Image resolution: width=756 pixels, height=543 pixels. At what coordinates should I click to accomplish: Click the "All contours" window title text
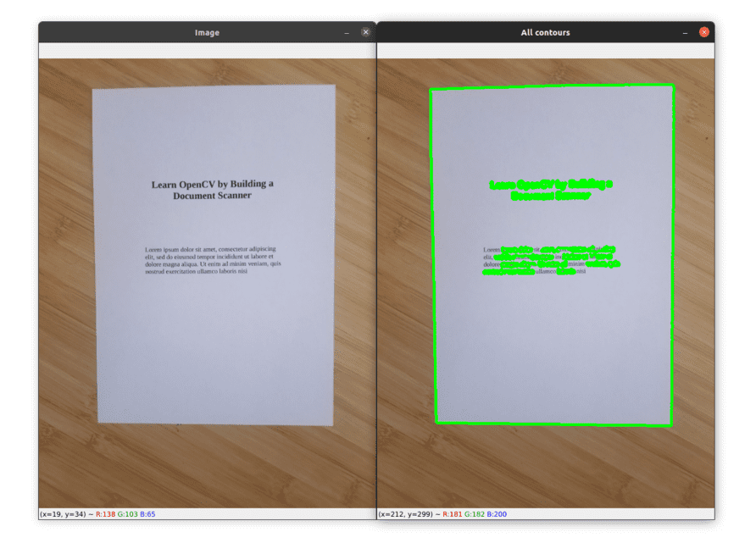pos(545,33)
